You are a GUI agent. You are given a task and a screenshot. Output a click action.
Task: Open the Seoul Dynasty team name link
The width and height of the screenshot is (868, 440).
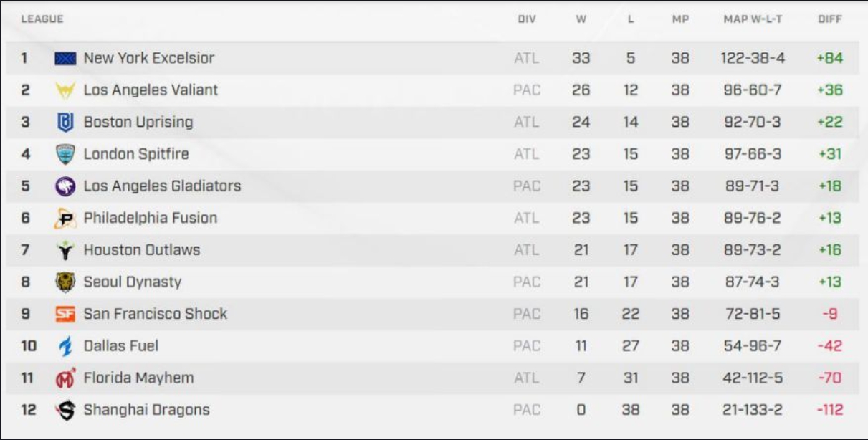point(133,282)
